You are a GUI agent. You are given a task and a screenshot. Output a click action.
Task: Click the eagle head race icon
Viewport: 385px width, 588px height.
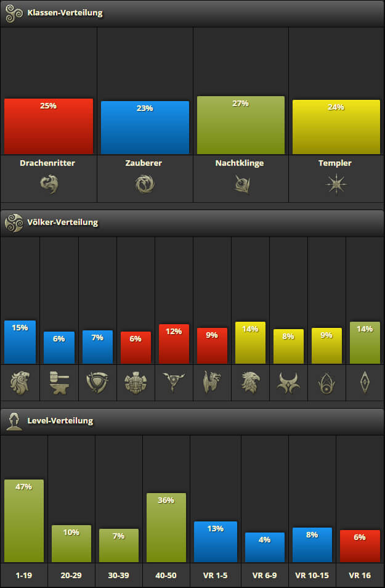[x=250, y=383]
